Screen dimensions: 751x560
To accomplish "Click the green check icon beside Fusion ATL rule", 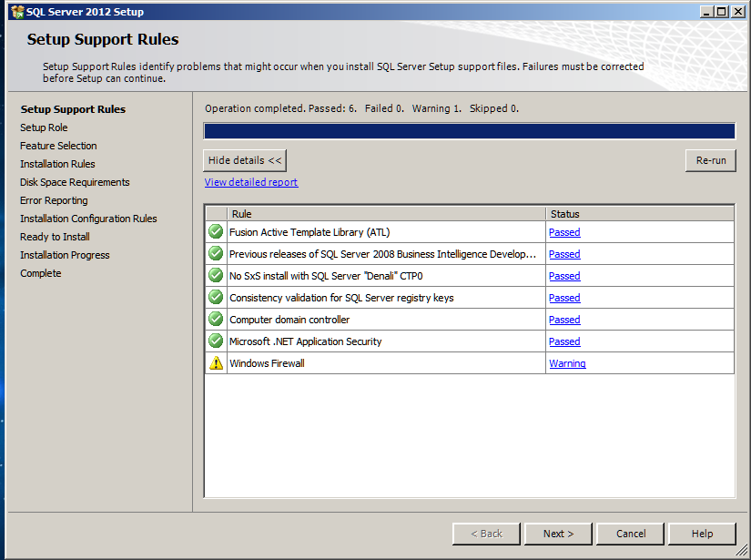I will tap(216, 232).
